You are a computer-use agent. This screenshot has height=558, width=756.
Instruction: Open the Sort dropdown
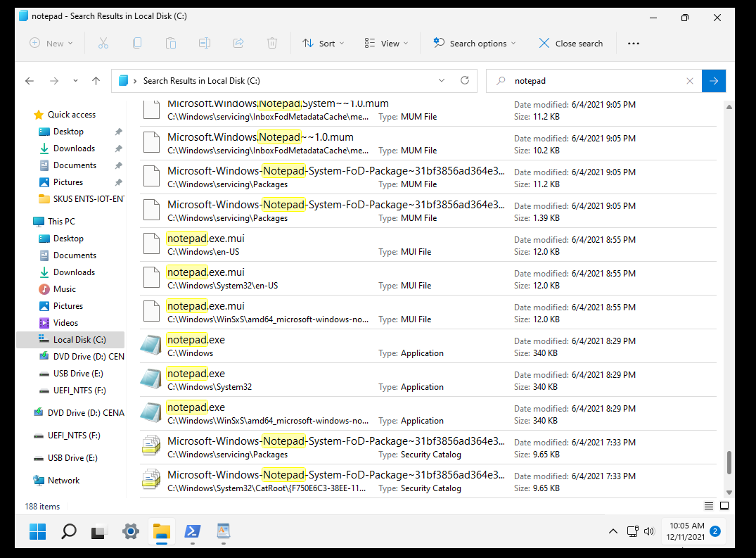tap(323, 44)
